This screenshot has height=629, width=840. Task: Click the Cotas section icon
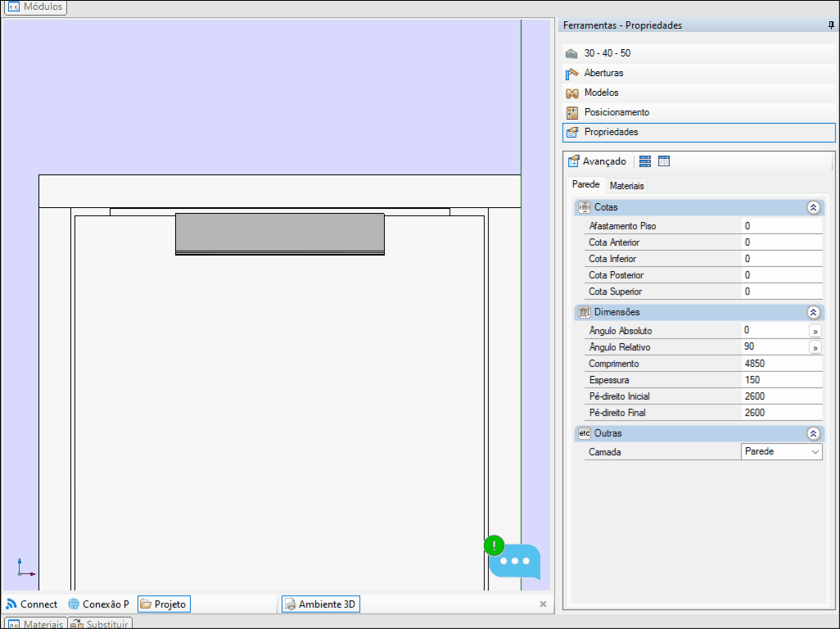(585, 207)
